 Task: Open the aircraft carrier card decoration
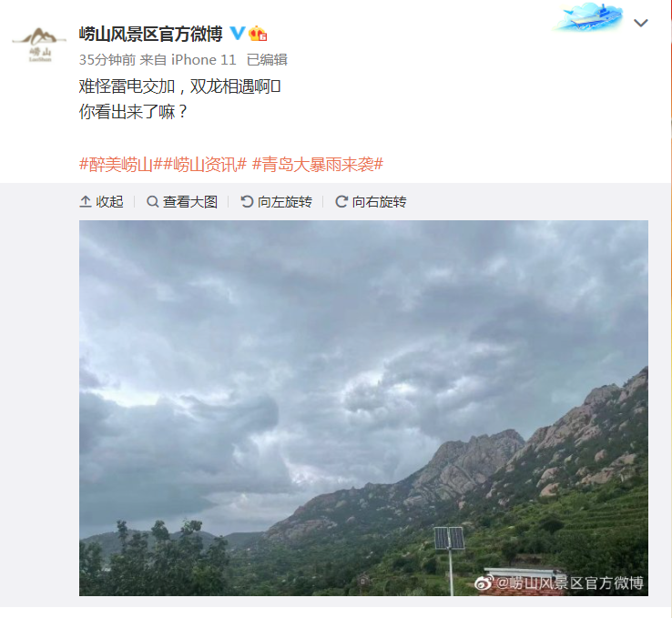(x=588, y=17)
